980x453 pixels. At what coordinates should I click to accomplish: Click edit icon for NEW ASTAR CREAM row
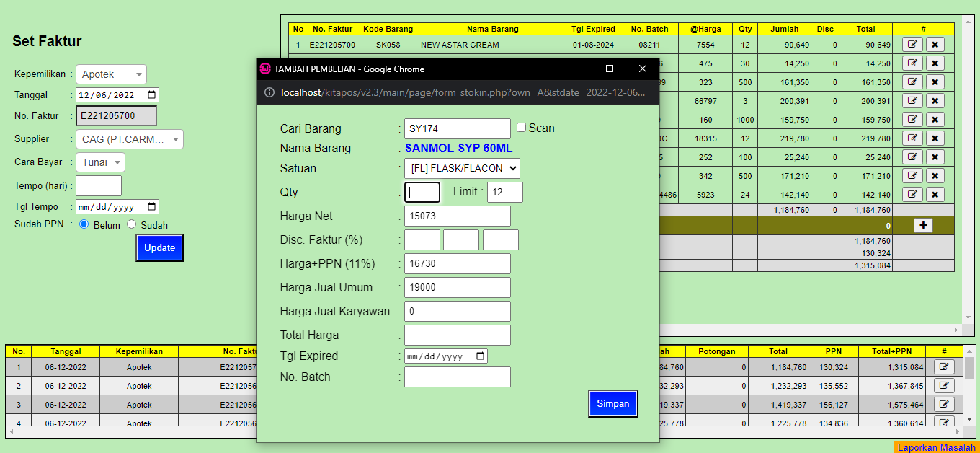[913, 45]
